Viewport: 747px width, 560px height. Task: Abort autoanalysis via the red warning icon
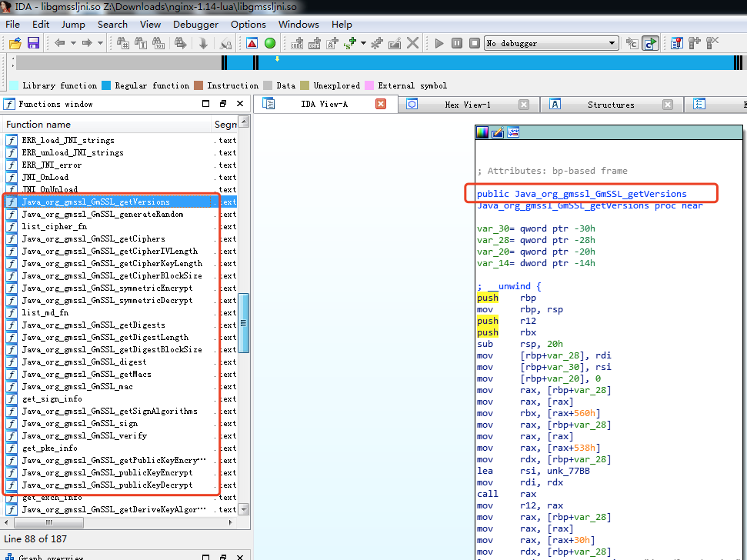[254, 43]
